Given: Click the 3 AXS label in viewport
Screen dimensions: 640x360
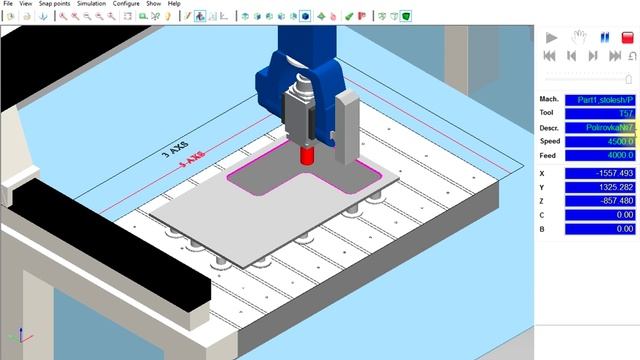Looking at the screenshot, I should (x=175, y=149).
